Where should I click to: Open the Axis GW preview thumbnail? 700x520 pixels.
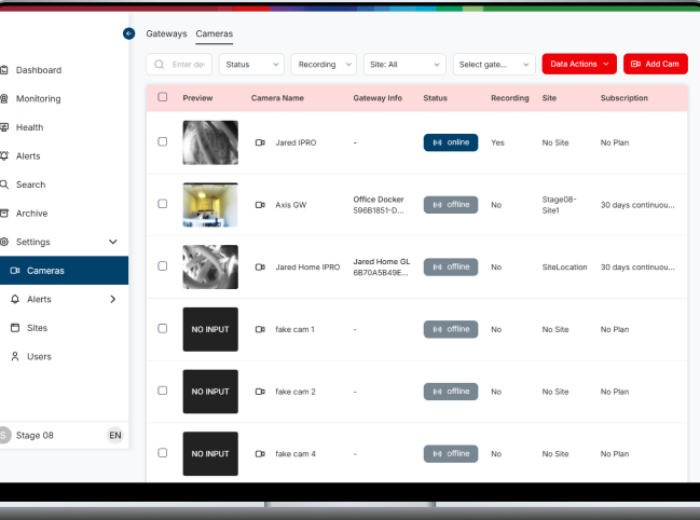click(x=210, y=205)
